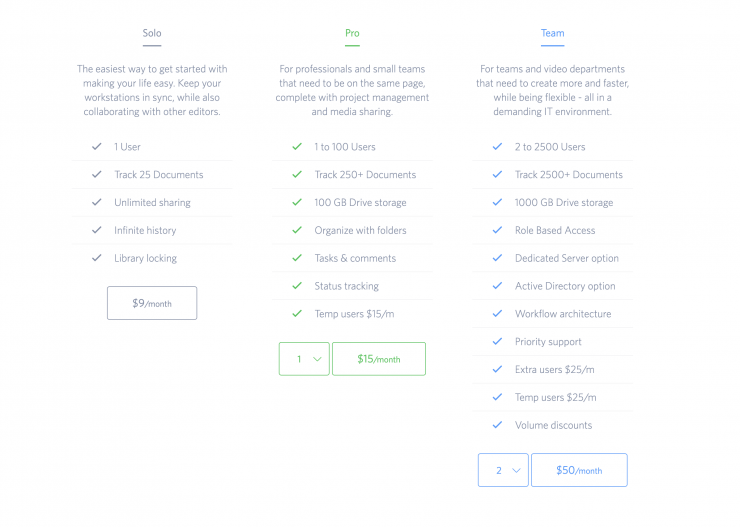Viewport: 740px width, 527px height.
Task: Click the checkmark next to Library locking
Action: pos(97,258)
